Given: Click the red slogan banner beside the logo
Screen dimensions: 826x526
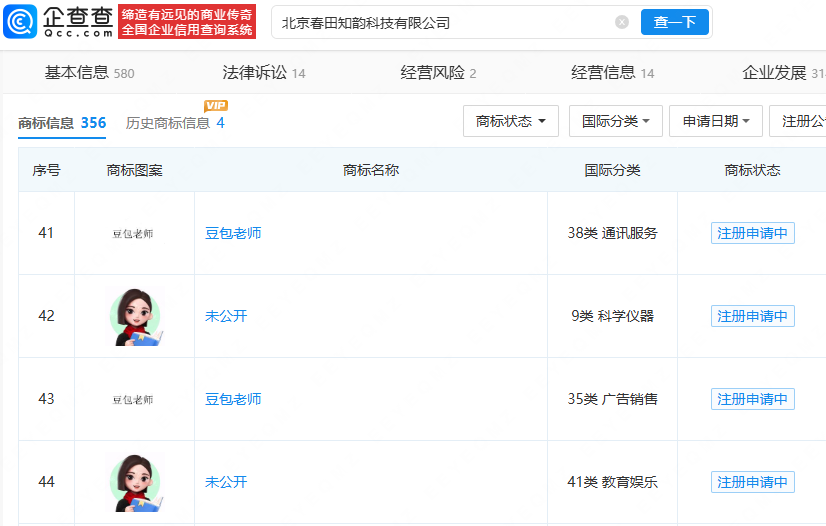Looking at the screenshot, I should point(187,22).
